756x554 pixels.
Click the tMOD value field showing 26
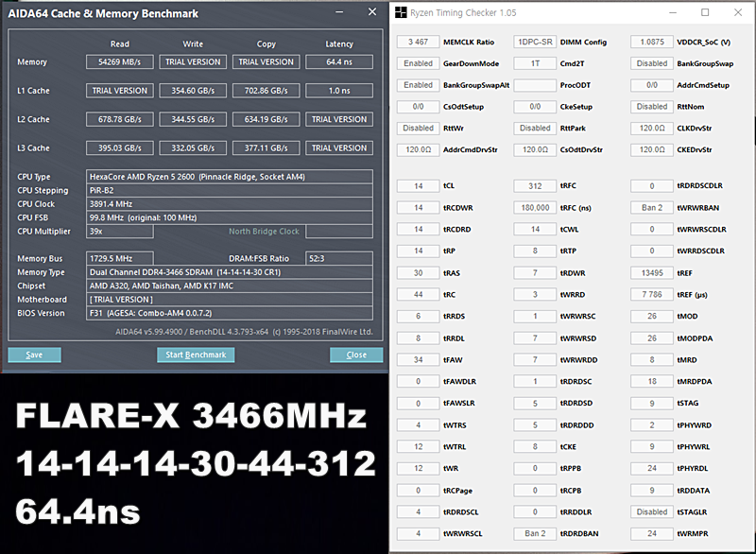pos(652,316)
